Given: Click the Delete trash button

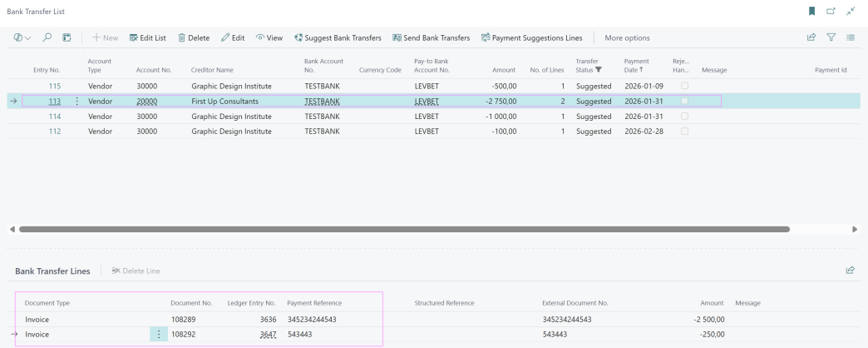Looking at the screenshot, I should pyautogui.click(x=194, y=37).
